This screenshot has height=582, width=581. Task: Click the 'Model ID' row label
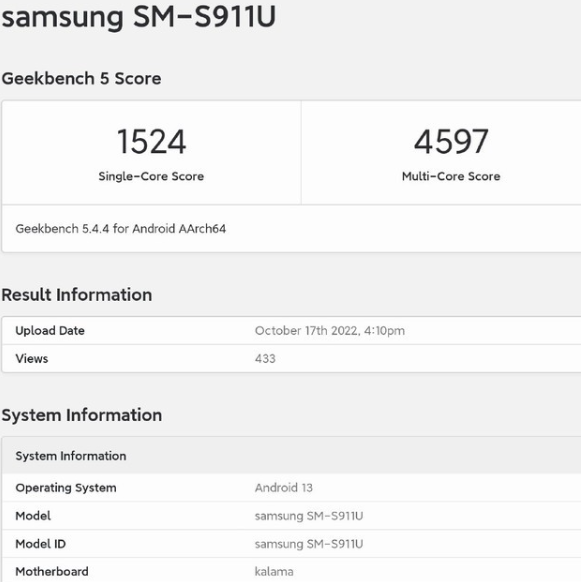[41, 544]
